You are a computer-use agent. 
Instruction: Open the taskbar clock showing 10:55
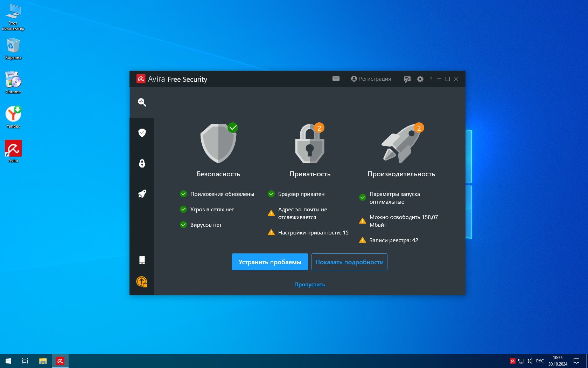pyautogui.click(x=558, y=361)
